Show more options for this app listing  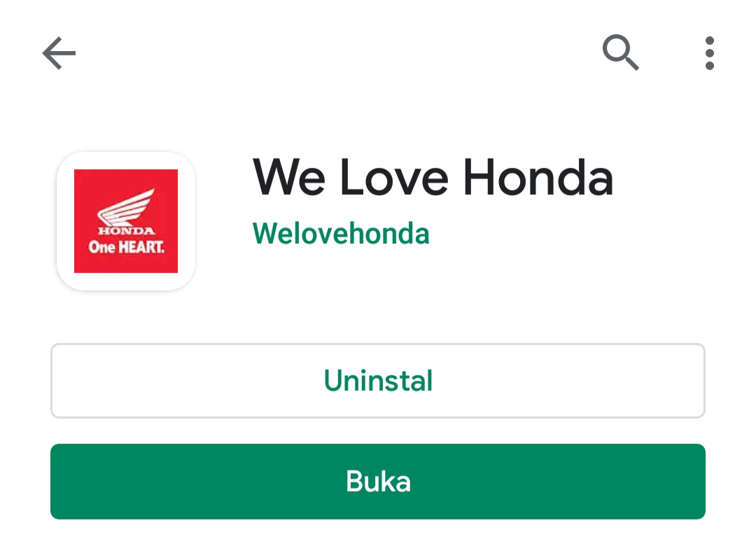tap(709, 53)
